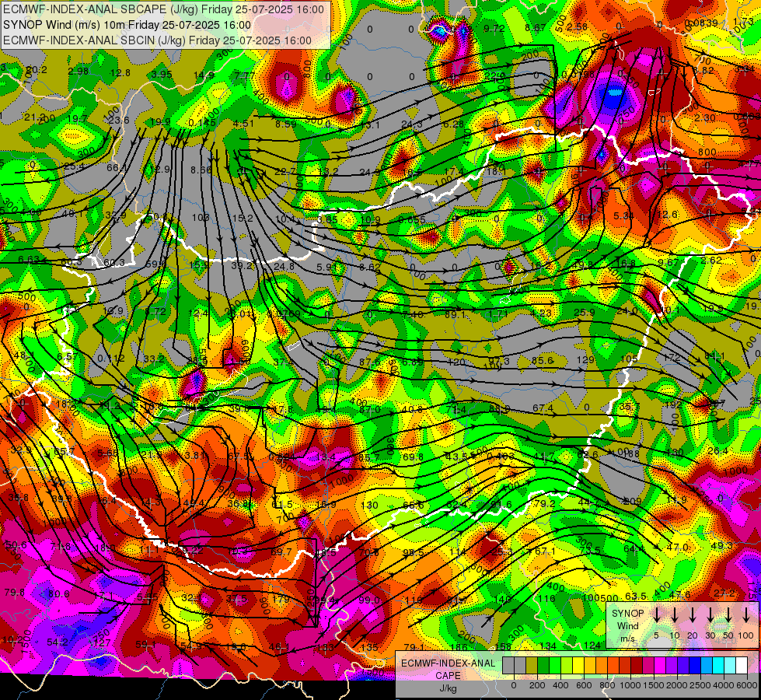
Task: Click the station value 7.77
Action: [x=245, y=76]
